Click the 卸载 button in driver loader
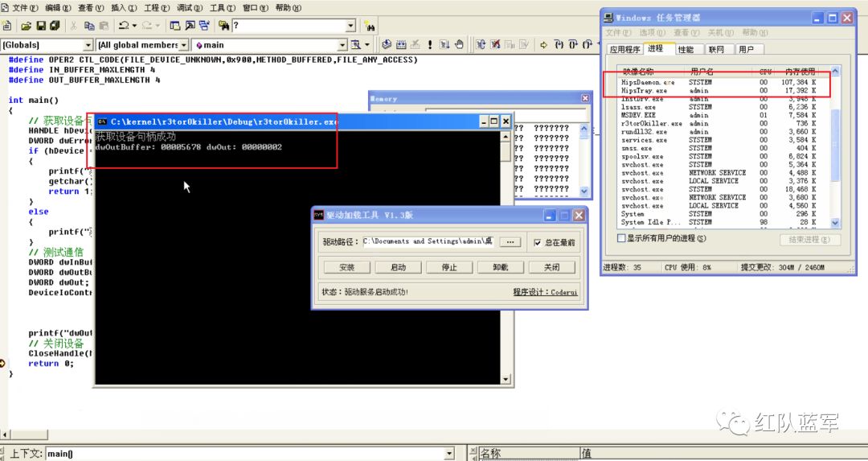Screen dimensions: 868x461 pos(501,267)
